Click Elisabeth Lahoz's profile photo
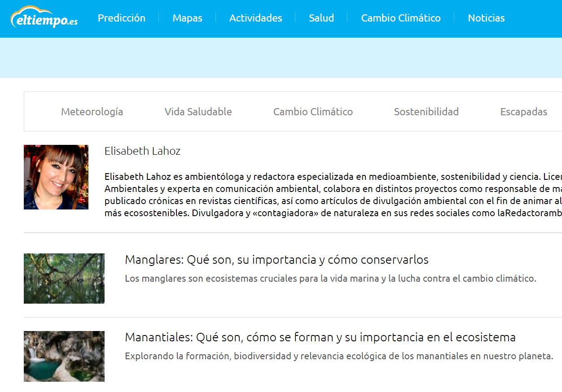The width and height of the screenshot is (562, 392). tap(56, 177)
